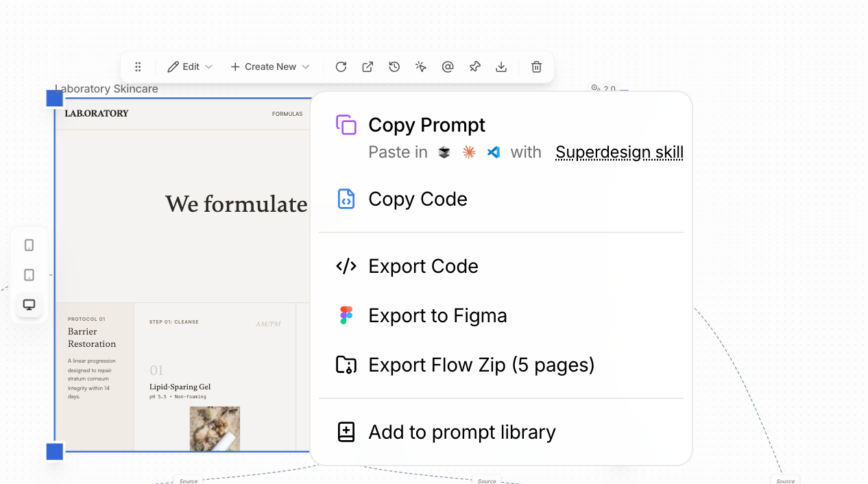Click the @ mention icon in the toolbar
Screen dimensions: 868x484
point(448,66)
